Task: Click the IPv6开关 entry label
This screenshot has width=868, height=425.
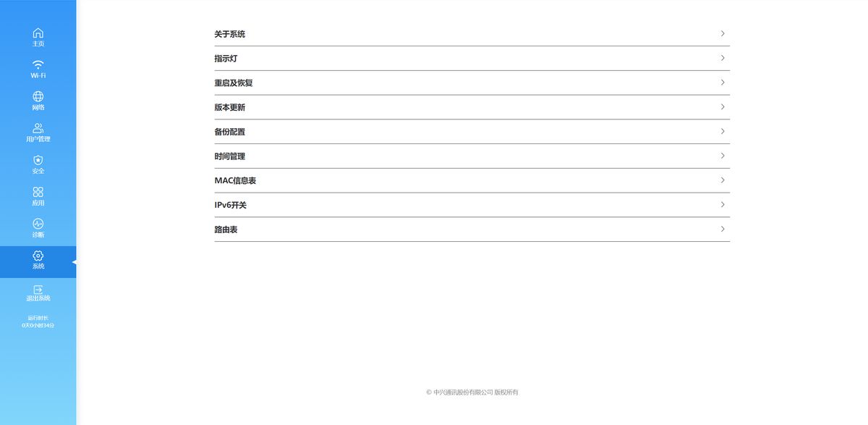Action: pyautogui.click(x=231, y=206)
